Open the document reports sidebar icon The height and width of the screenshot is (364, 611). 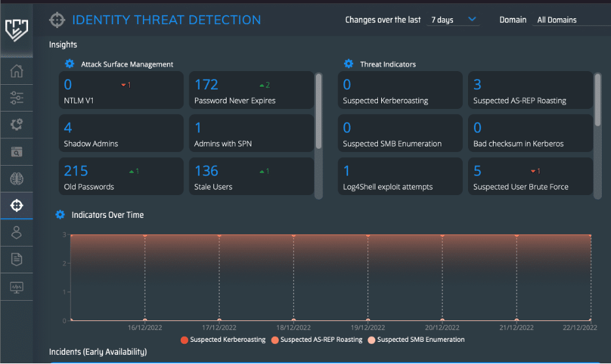coord(16,259)
